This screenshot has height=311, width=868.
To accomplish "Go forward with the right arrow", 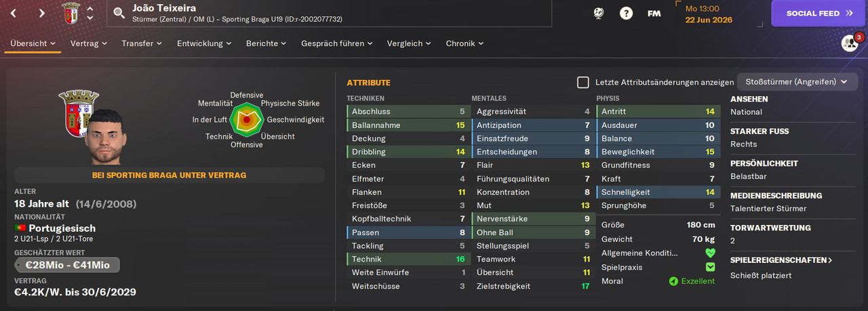I will (x=42, y=13).
